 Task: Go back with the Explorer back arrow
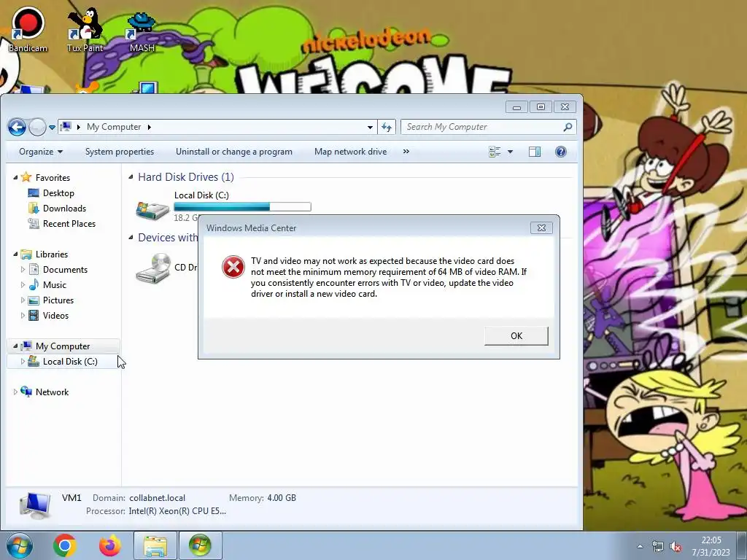(17, 127)
